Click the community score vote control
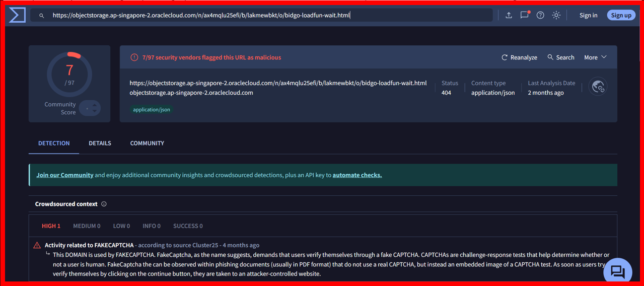This screenshot has width=644, height=286. (x=90, y=108)
